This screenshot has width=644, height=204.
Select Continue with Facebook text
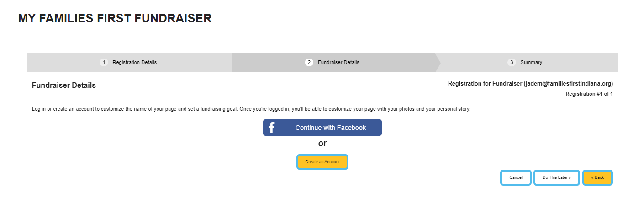click(331, 128)
